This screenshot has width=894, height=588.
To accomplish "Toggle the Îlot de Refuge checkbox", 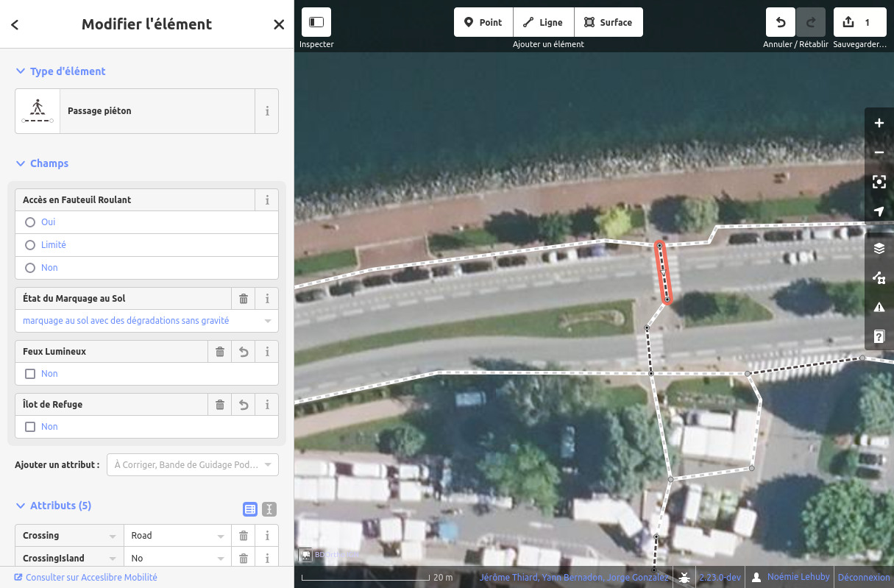I will point(30,427).
